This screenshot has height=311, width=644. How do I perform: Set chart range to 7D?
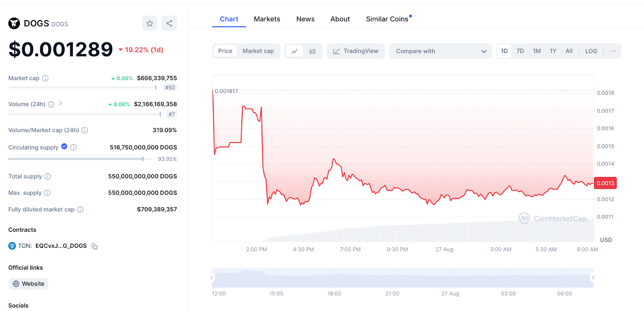click(520, 51)
